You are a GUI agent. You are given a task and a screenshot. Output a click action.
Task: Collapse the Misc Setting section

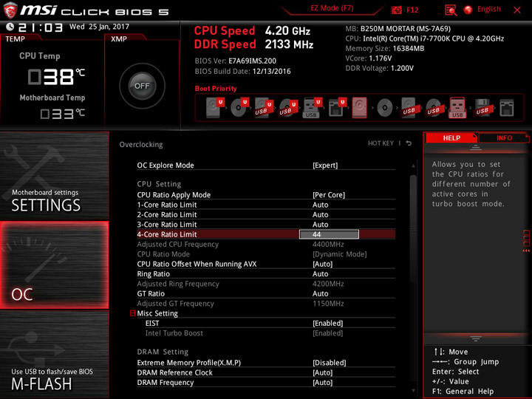(133, 313)
